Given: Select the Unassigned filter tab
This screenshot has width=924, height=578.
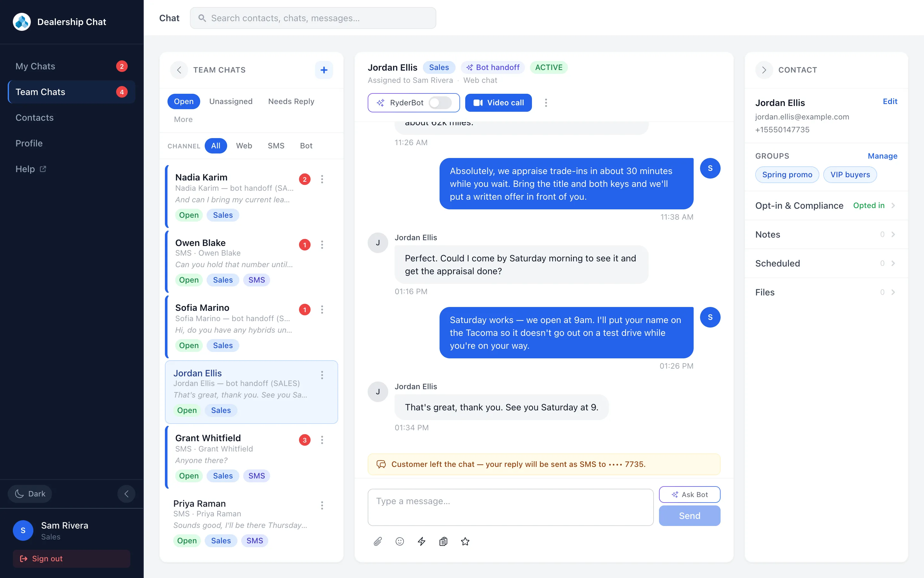Looking at the screenshot, I should coord(231,101).
